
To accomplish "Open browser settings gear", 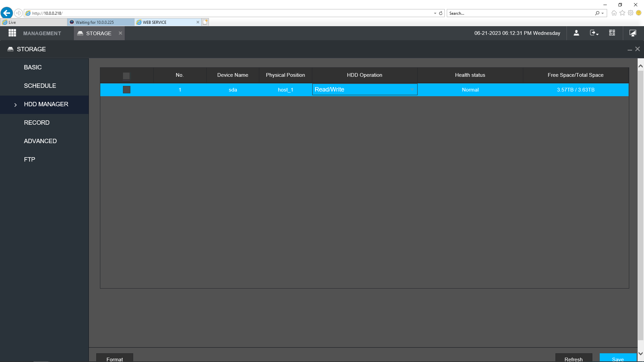I will (631, 13).
